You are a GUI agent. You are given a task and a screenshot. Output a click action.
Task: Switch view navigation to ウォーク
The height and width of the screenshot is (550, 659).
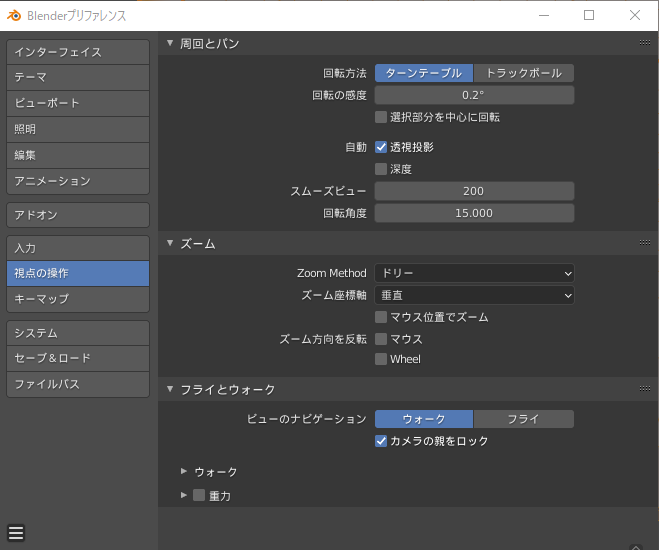click(424, 419)
